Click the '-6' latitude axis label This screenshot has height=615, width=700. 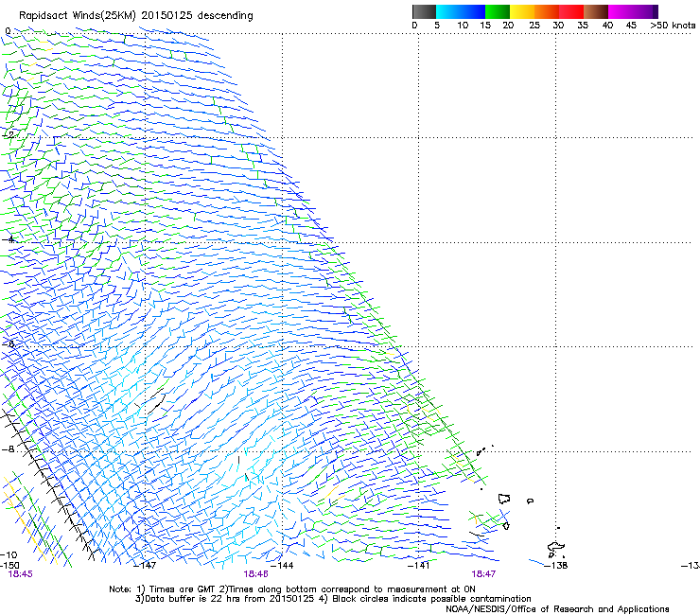click(8, 343)
